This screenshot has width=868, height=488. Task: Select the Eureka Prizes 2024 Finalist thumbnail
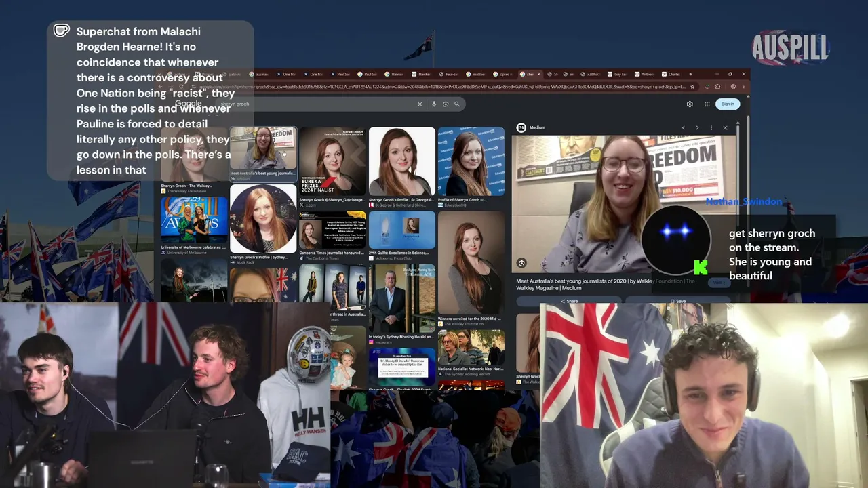point(332,161)
